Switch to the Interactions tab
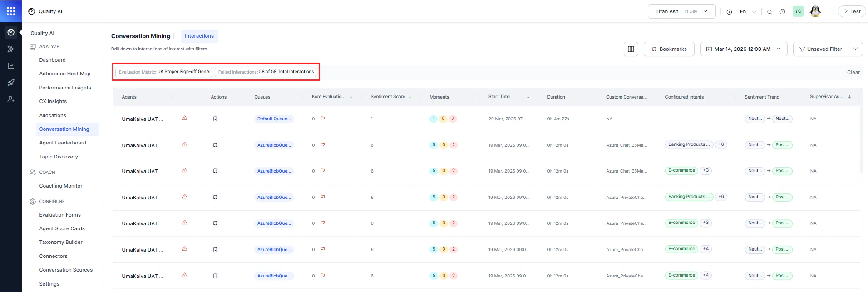Image resolution: width=868 pixels, height=292 pixels. click(199, 36)
